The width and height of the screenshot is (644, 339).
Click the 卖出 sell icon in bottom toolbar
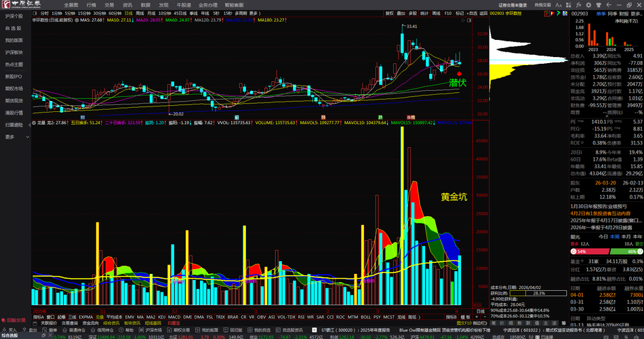coord(24,330)
